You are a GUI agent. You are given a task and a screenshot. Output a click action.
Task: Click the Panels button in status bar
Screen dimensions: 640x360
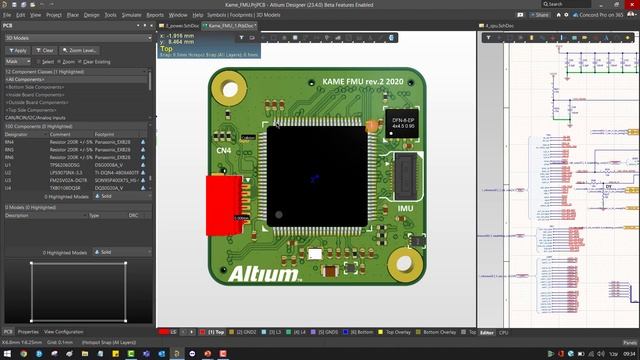pyautogui.click(x=630, y=343)
